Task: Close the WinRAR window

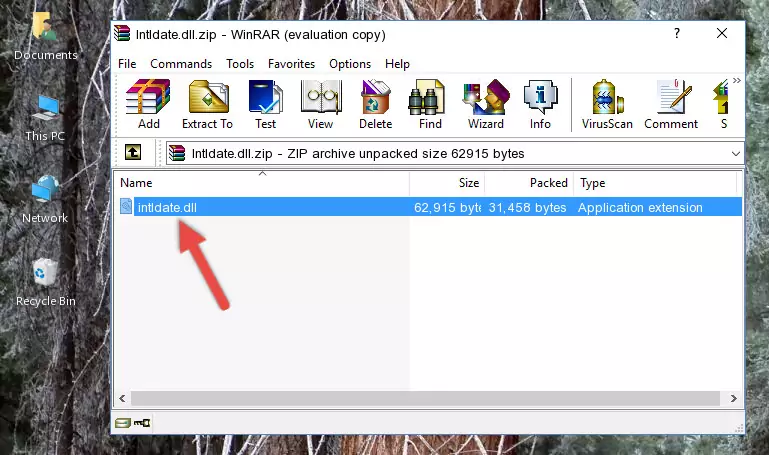Action: 721,33
